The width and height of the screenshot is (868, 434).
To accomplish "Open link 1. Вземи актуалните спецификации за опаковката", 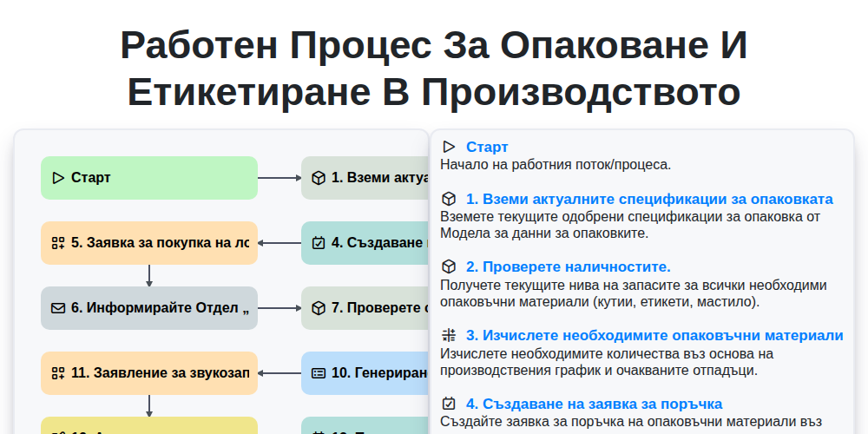I will (x=649, y=200).
